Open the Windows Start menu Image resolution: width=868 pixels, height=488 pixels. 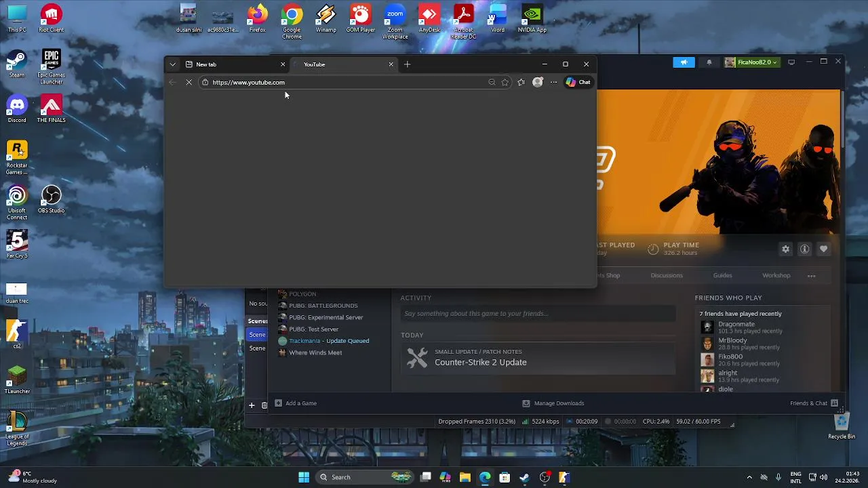(x=304, y=477)
